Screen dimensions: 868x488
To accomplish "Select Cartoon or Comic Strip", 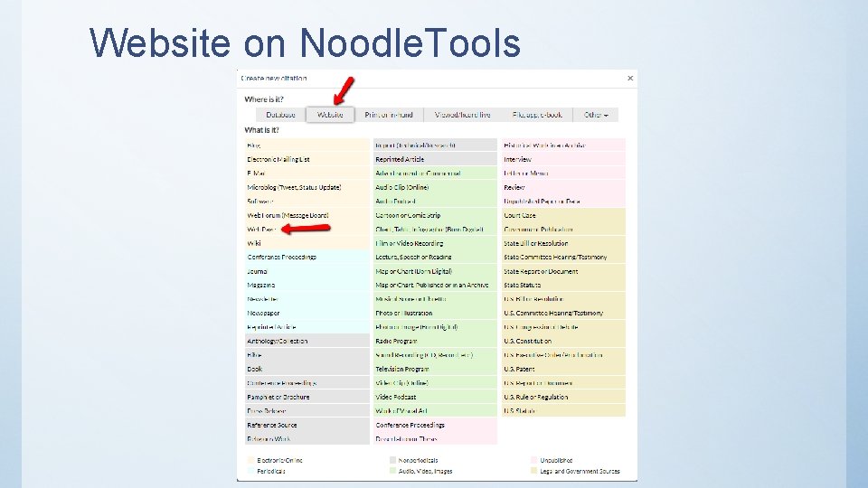I will (435, 215).
